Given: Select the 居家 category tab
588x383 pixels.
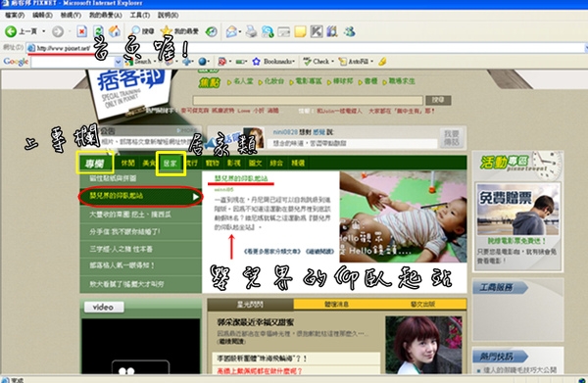Looking at the screenshot, I should point(171,164).
